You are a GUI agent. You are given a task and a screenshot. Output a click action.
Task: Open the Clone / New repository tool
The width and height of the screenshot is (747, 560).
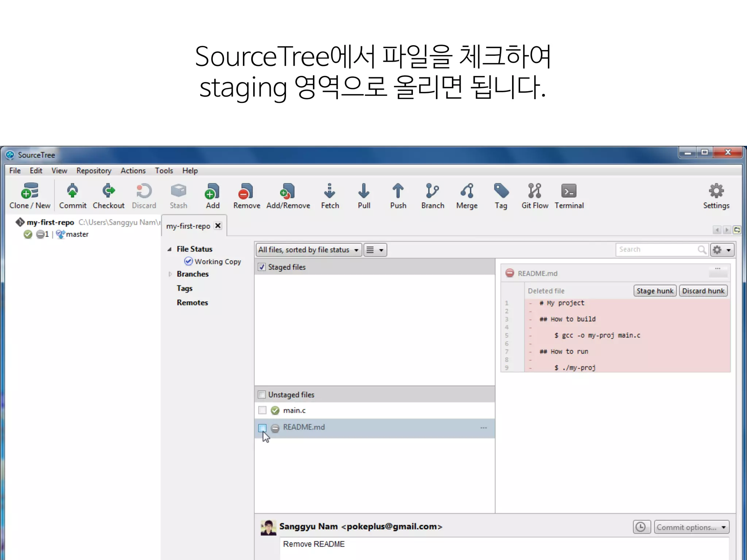pos(30,196)
